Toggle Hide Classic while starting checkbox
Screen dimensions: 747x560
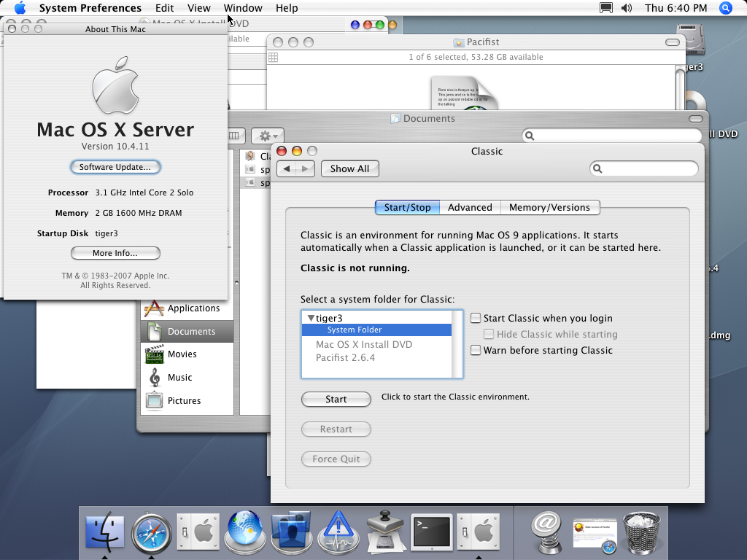(488, 334)
